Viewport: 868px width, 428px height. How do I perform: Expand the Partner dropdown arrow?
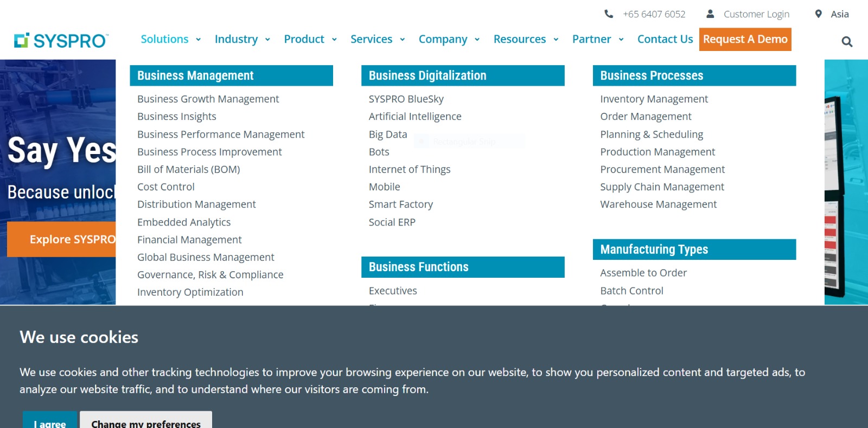[621, 40]
